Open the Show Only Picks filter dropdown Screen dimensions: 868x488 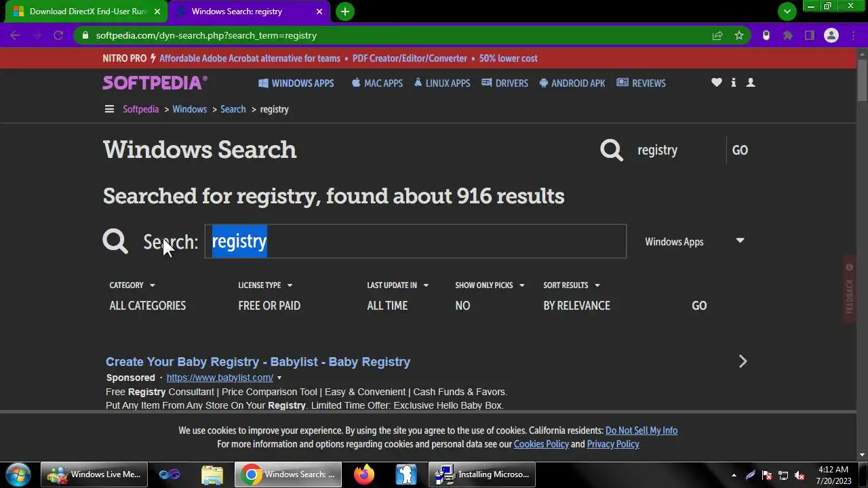pos(490,285)
